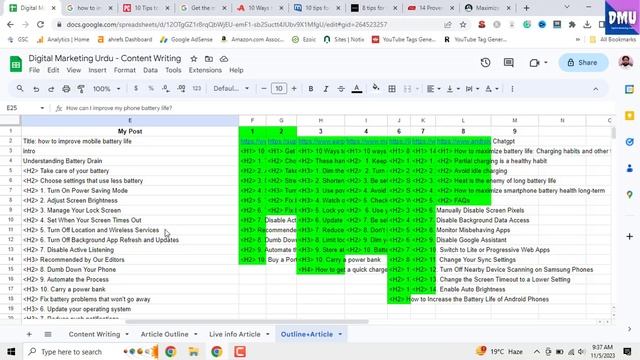Open the name box dropdown arrow
This screenshot has width=640, height=360.
click(x=42, y=108)
